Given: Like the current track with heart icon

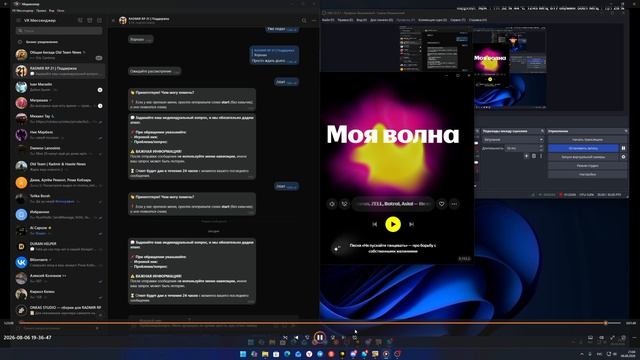Looking at the screenshot, I should pyautogui.click(x=441, y=204).
